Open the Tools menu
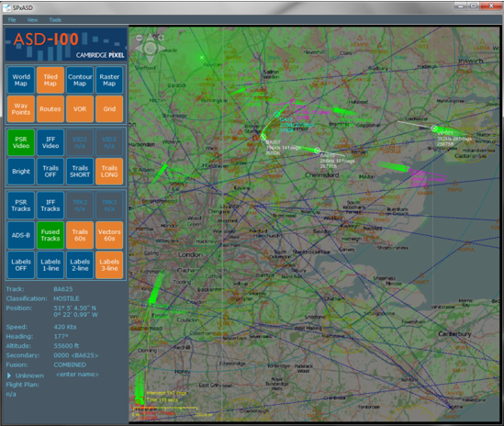Screen dimensions: 504x426 pos(55,19)
